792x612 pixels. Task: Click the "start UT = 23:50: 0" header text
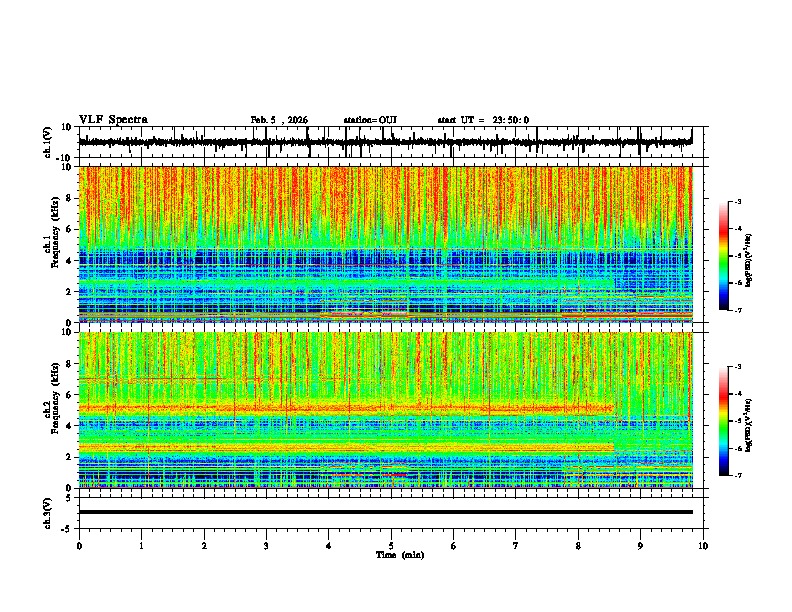[483, 120]
